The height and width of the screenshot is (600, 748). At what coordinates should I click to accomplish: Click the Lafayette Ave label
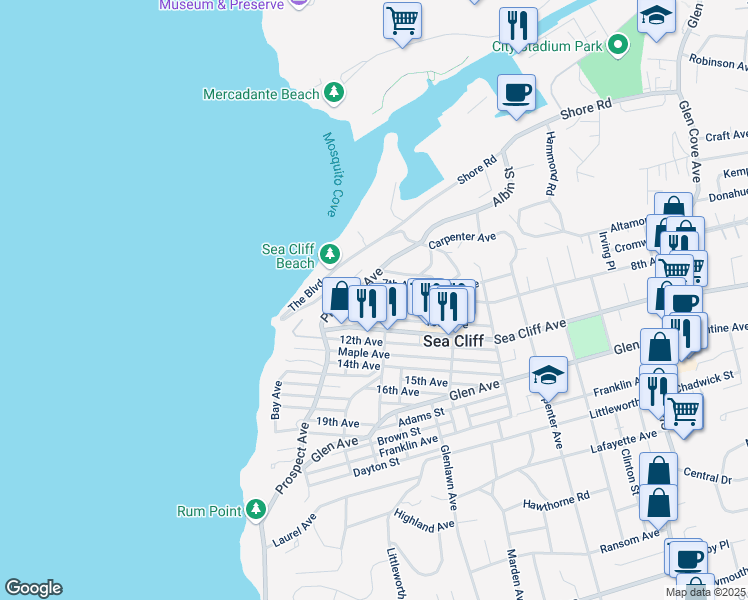(x=623, y=442)
